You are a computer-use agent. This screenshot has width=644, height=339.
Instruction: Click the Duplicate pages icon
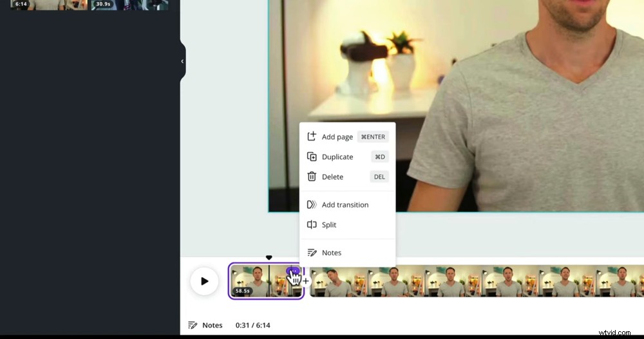312,157
